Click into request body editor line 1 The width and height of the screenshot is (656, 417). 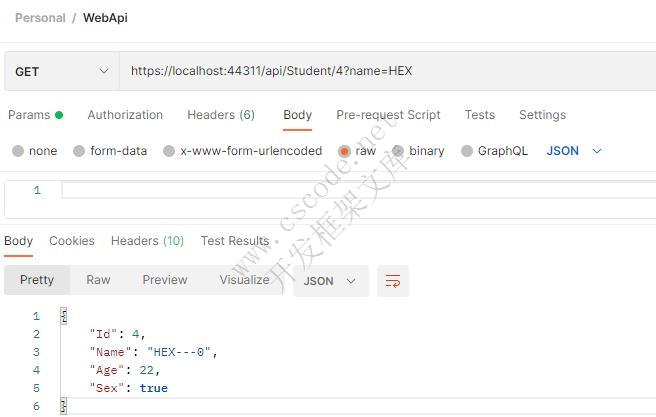(359, 190)
